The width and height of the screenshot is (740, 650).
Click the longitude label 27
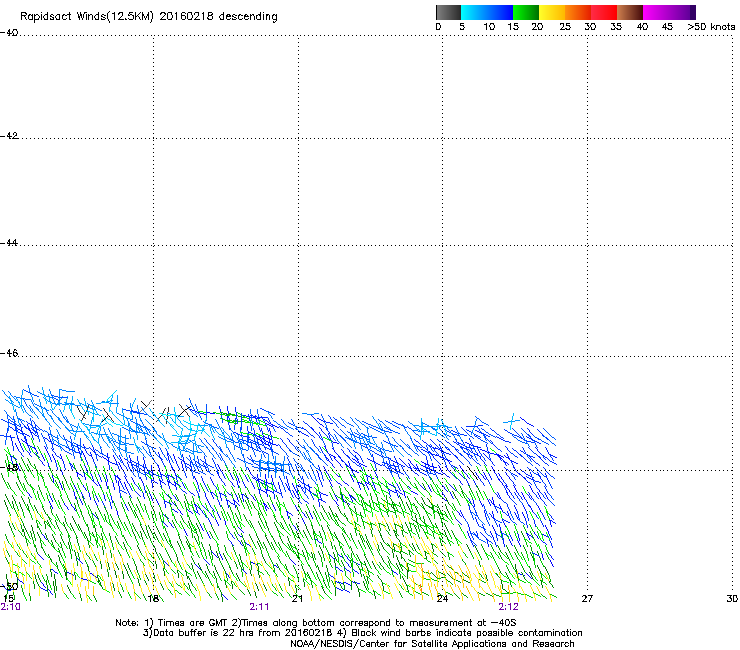click(587, 599)
